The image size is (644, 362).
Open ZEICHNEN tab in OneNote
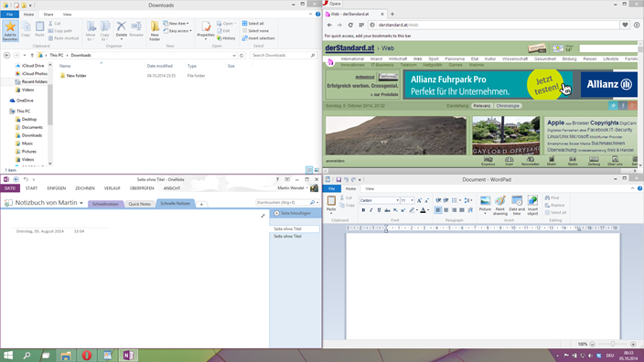84,188
